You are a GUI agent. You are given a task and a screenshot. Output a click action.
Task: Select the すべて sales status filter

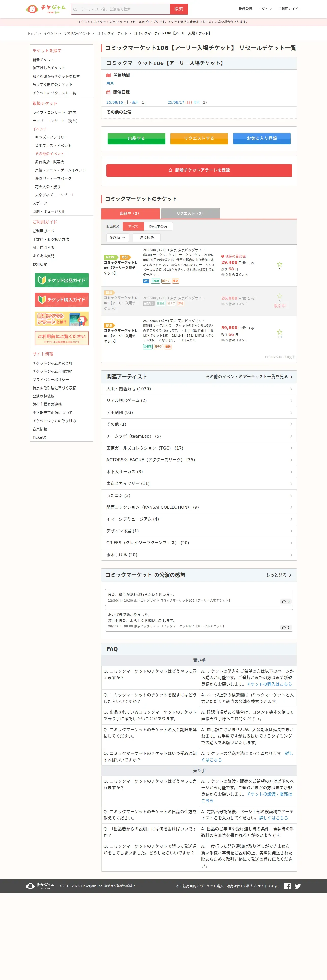click(133, 227)
